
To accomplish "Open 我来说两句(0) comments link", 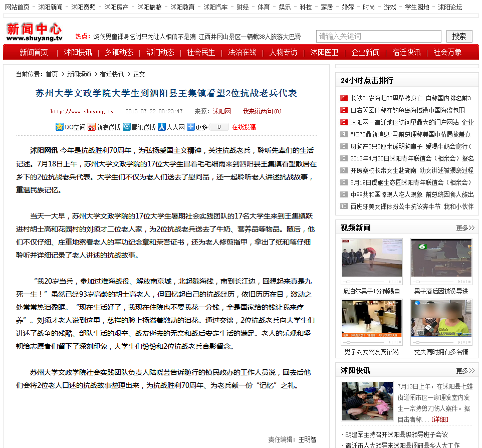I will [x=262, y=111].
